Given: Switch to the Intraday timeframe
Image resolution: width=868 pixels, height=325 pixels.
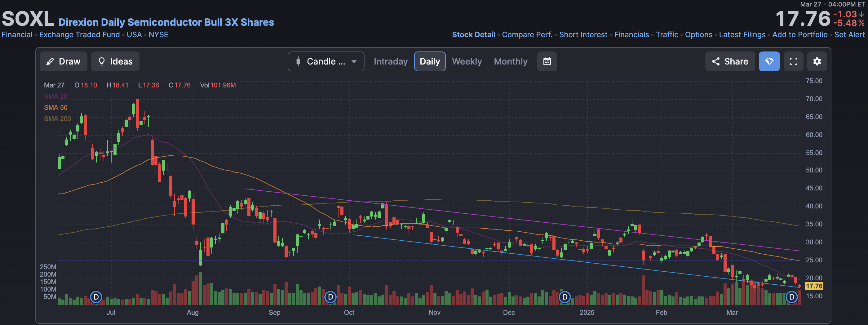Looking at the screenshot, I should tap(391, 61).
